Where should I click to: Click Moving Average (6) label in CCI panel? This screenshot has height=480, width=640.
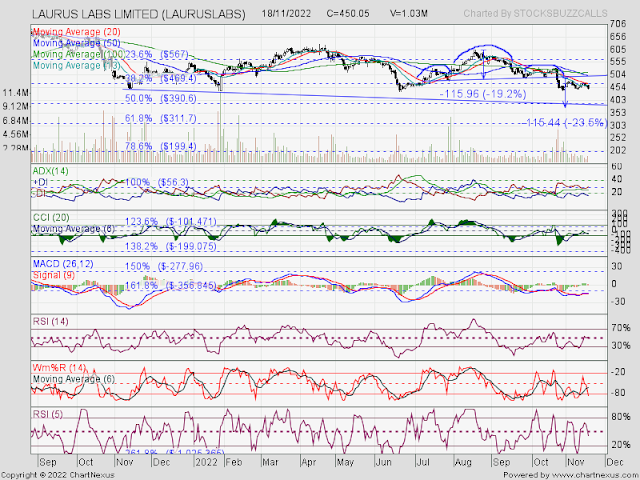click(73, 229)
